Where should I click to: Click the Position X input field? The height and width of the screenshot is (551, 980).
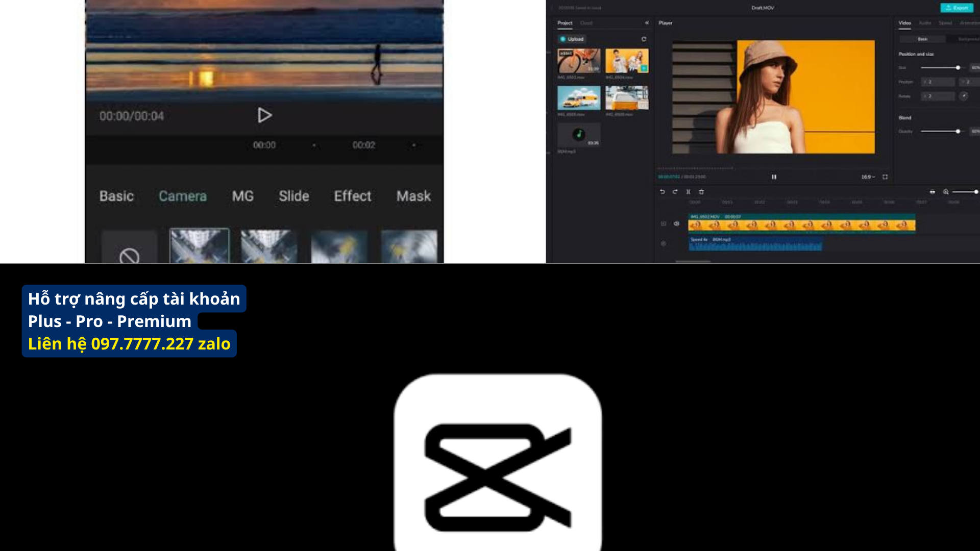(x=938, y=82)
